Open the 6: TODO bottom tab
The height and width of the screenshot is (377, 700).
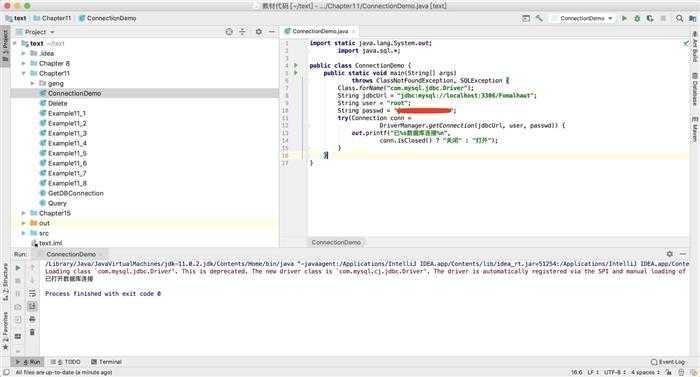click(x=66, y=362)
